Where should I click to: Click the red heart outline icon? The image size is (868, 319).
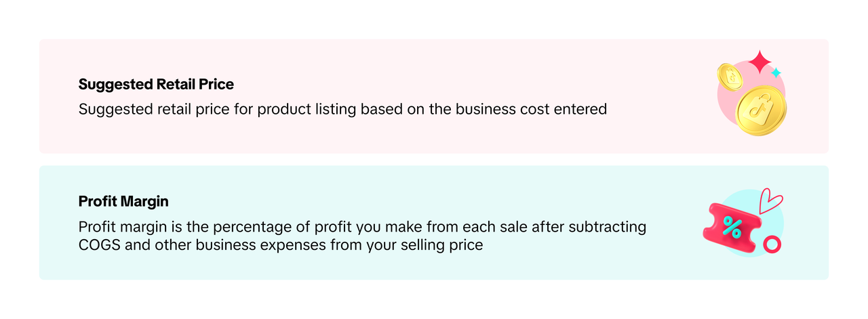(x=770, y=201)
